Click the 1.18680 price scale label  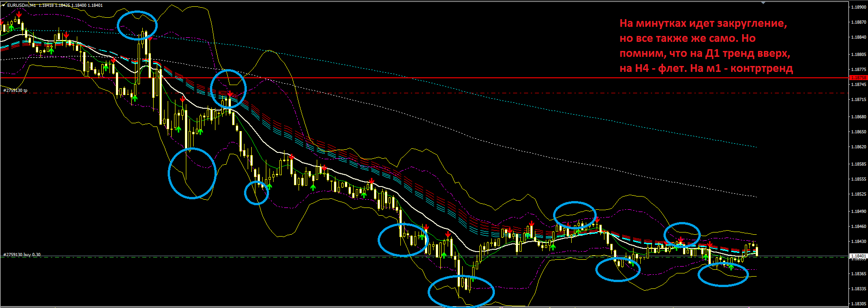tap(858, 117)
